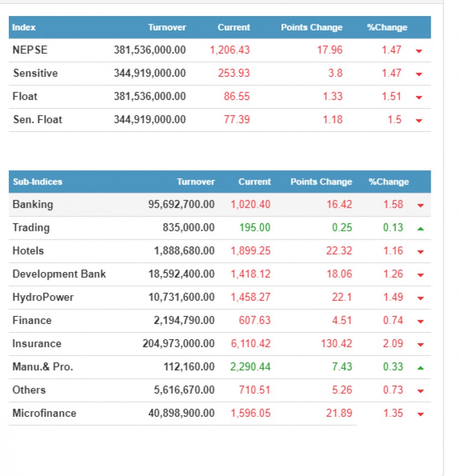Click the Microfinance turnover value
The image size is (459, 476).
181,414
